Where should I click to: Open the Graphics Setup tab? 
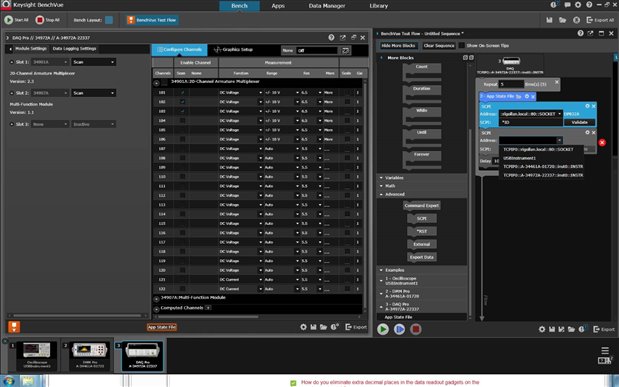pos(233,50)
